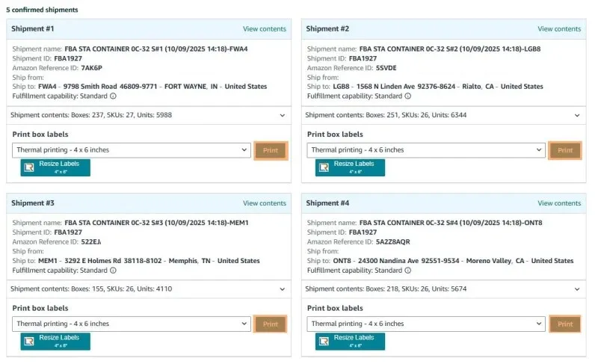Image resolution: width=598 pixels, height=364 pixels.
Task: Print box labels for Shipment #1
Action: point(271,150)
